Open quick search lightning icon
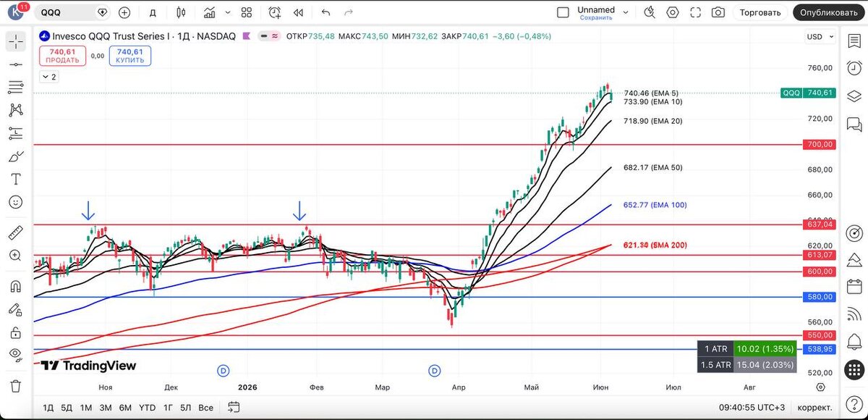The width and height of the screenshot is (868, 420). coord(650,12)
